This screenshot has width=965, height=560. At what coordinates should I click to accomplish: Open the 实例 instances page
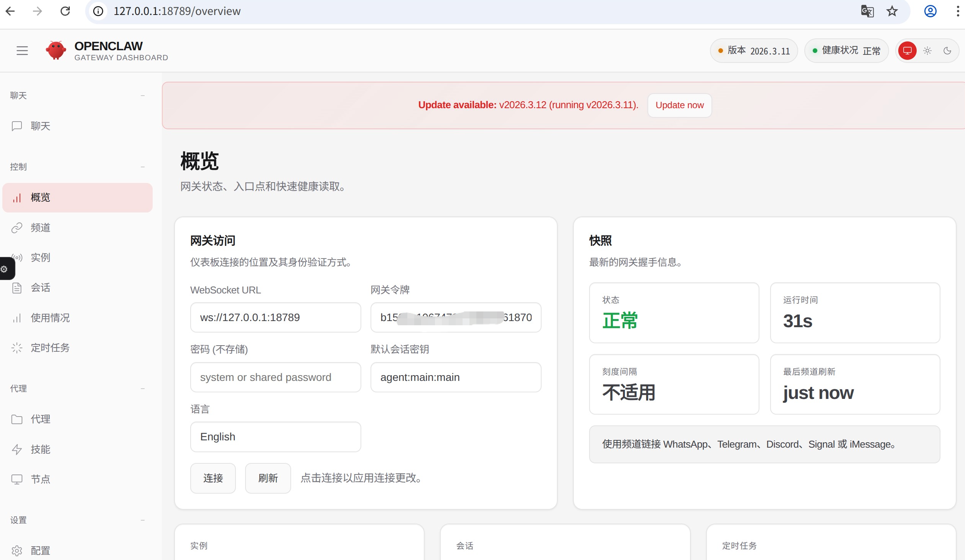pos(77,258)
